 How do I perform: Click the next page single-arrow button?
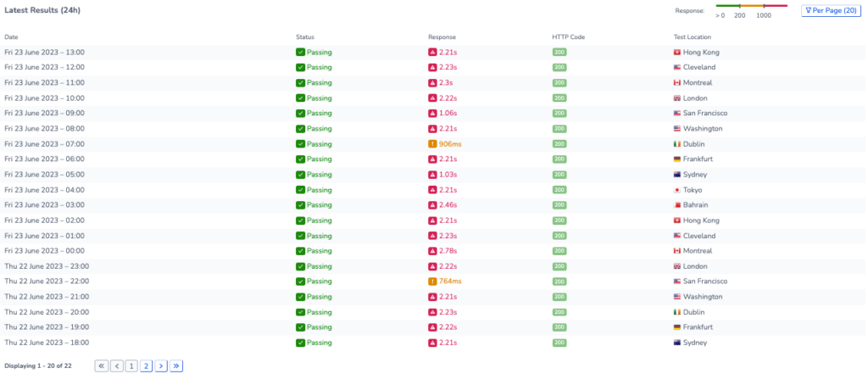tap(161, 366)
